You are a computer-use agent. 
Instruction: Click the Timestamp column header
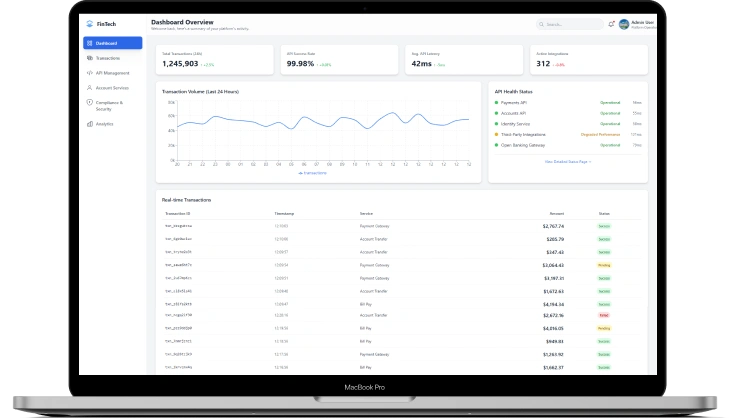tap(284, 213)
